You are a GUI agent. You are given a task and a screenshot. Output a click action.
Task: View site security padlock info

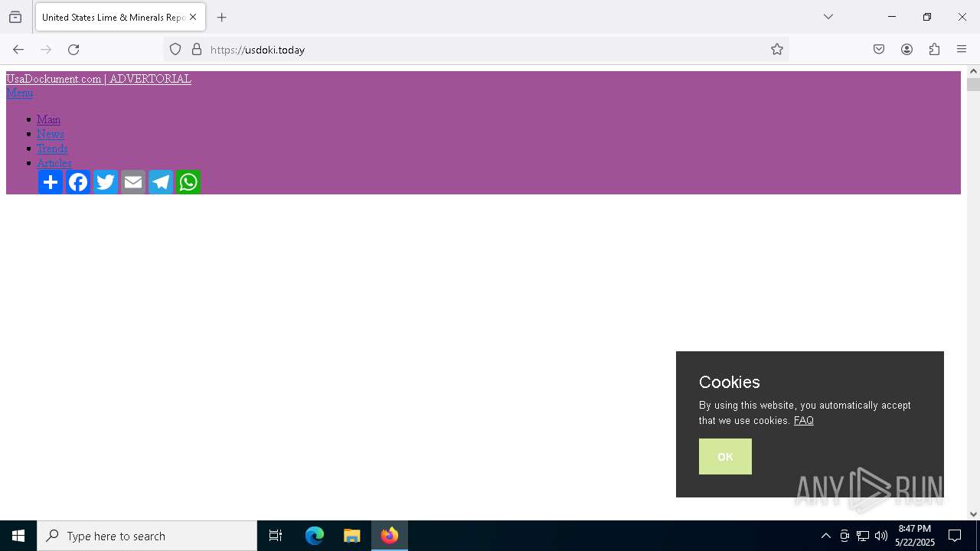pos(197,50)
